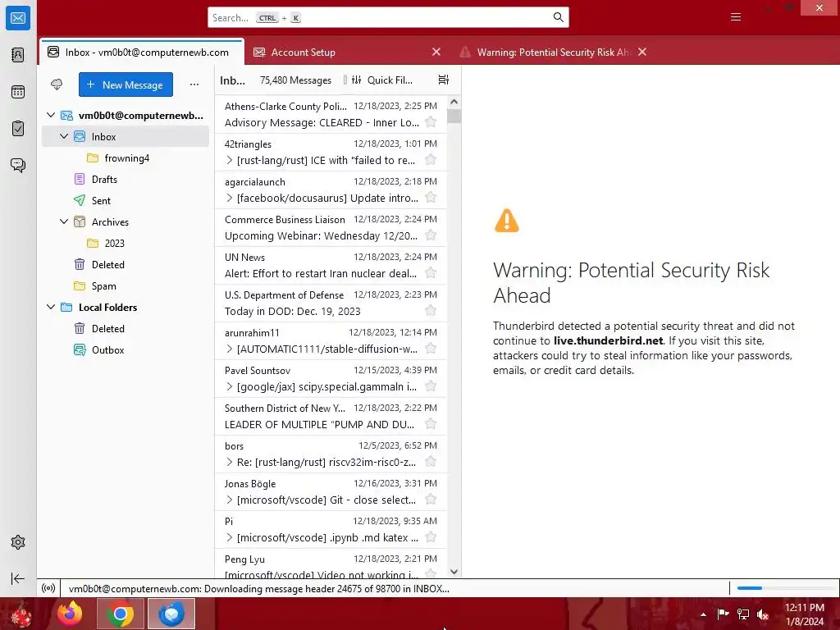This screenshot has height=630, width=840.
Task: Close the Account Setup tab
Action: coord(436,52)
